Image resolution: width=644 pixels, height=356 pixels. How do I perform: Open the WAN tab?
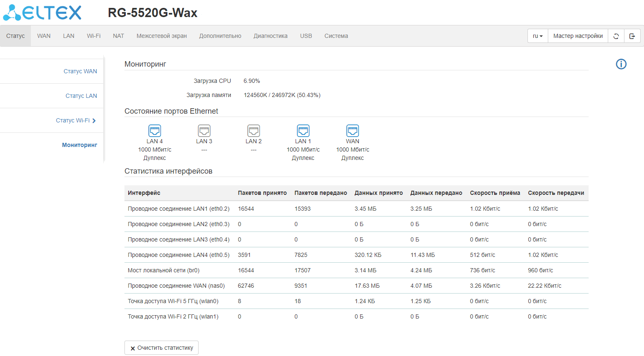pyautogui.click(x=44, y=36)
